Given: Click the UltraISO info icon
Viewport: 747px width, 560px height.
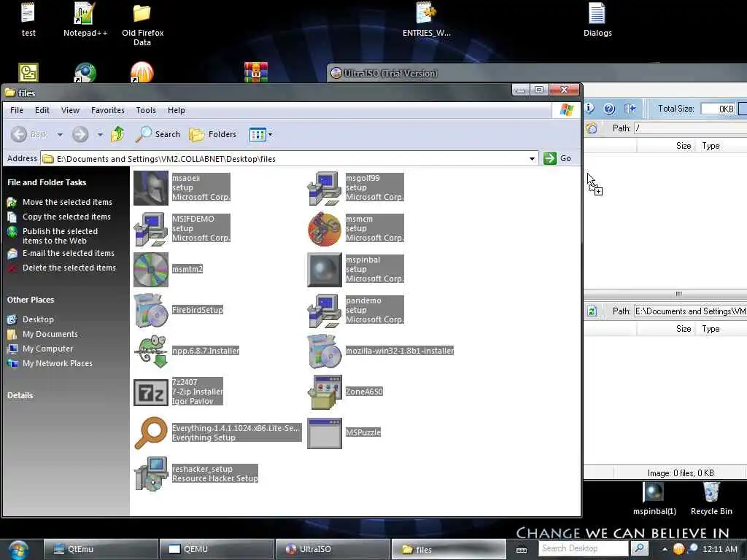Looking at the screenshot, I should (x=589, y=109).
